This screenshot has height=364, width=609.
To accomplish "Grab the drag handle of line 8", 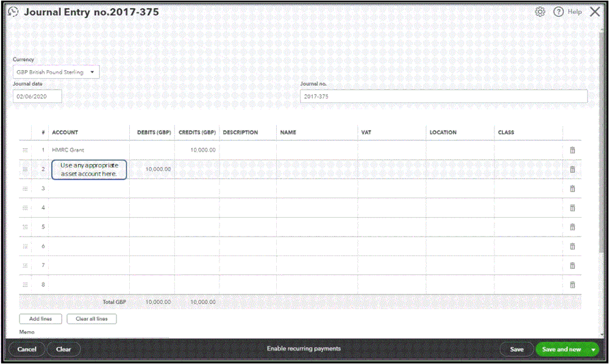I will [x=25, y=285].
